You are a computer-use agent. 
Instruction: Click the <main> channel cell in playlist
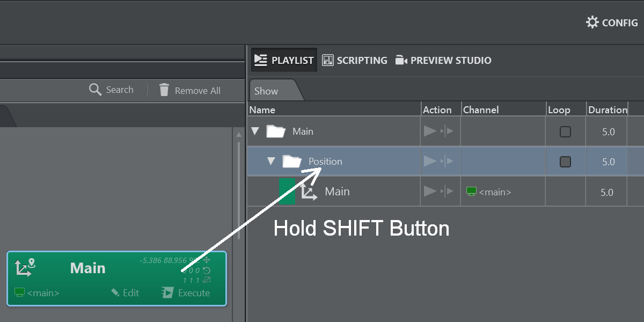[489, 192]
